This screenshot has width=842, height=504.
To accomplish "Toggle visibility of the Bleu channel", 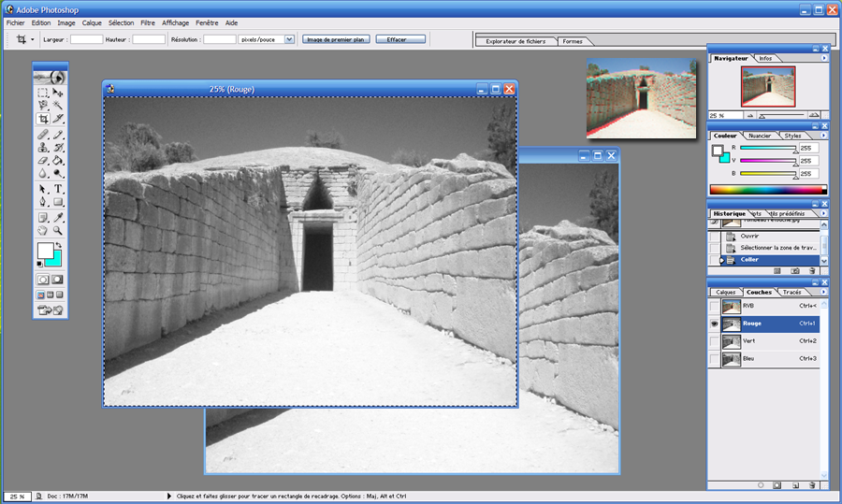I will click(x=715, y=359).
